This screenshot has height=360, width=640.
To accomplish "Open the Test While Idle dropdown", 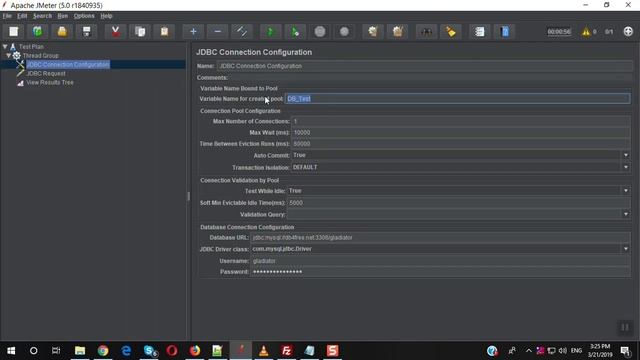I will [x=626, y=191].
